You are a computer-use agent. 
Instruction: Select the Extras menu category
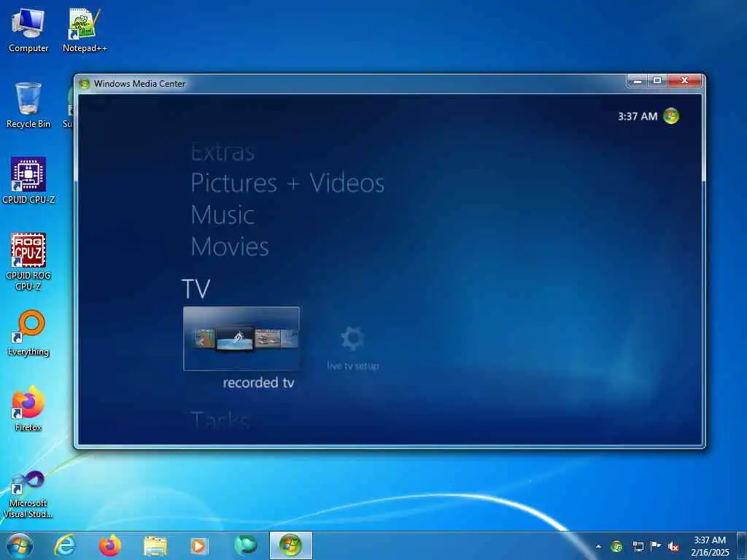(x=222, y=152)
